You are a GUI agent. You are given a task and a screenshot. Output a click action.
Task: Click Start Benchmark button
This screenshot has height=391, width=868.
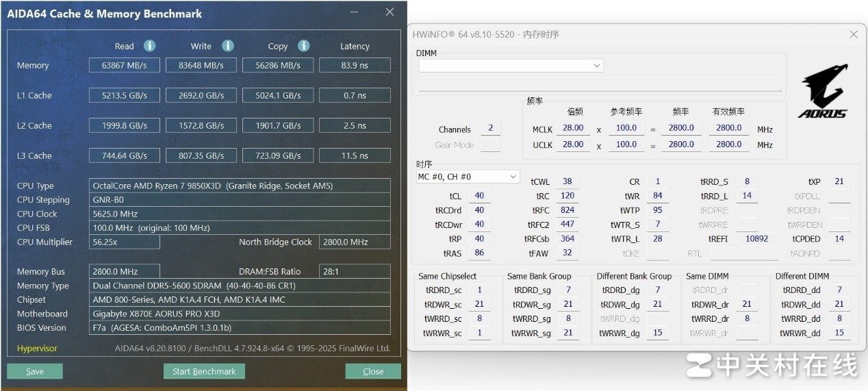204,371
